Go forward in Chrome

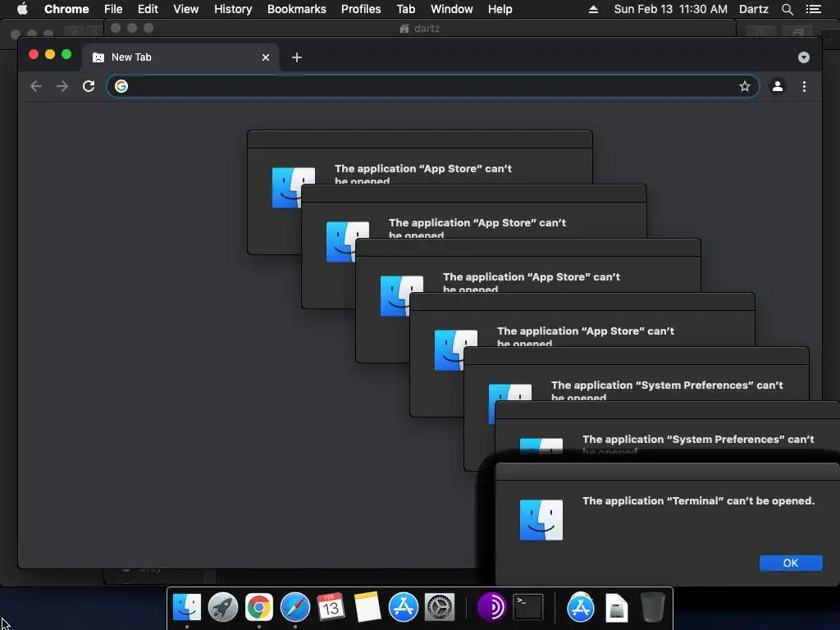click(x=62, y=86)
